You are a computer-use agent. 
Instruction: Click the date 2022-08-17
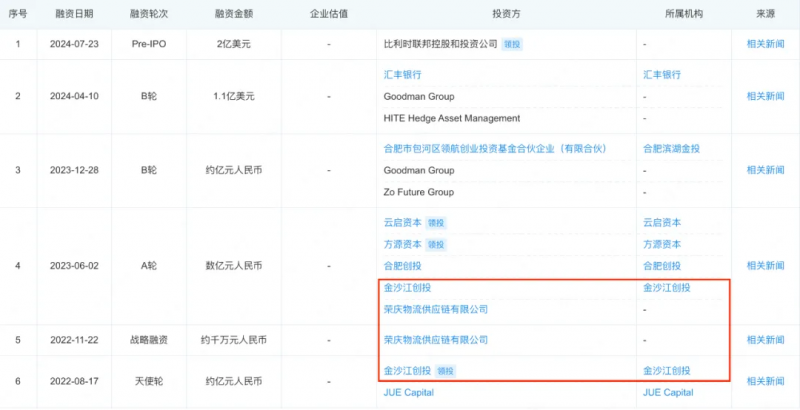[x=74, y=381]
